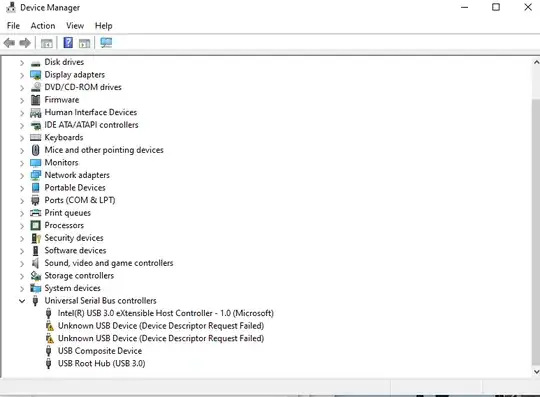
Task: Click the Disk drives icon
Action: tap(35, 63)
